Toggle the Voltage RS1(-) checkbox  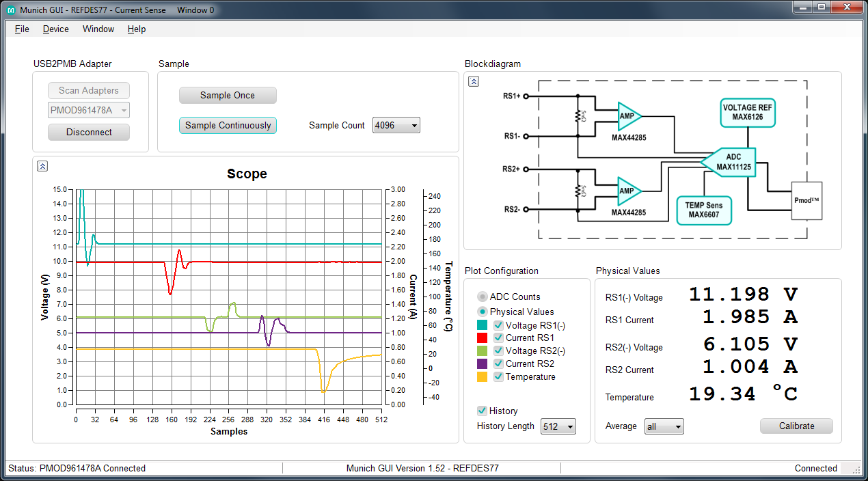498,325
